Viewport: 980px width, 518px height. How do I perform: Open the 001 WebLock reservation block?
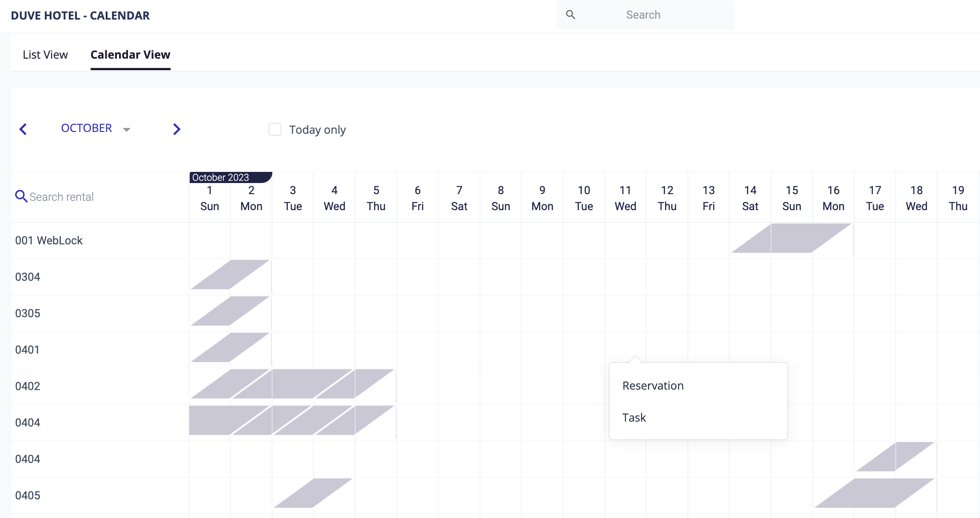pos(792,239)
